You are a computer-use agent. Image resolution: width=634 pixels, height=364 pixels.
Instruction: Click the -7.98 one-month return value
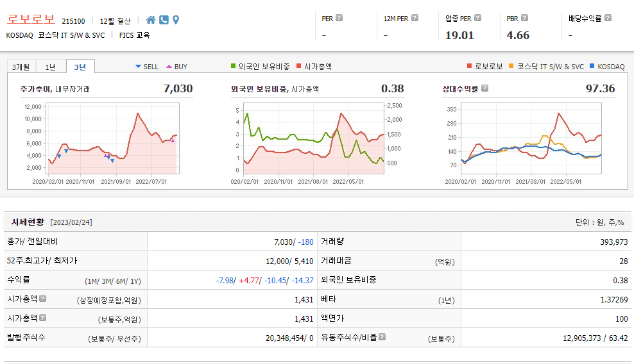[225, 281]
